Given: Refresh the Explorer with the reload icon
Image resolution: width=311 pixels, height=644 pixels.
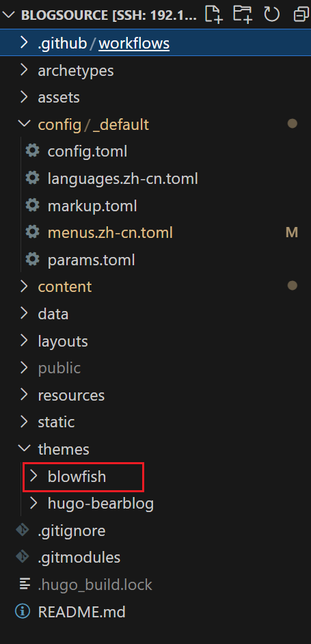Looking at the screenshot, I should click(271, 14).
